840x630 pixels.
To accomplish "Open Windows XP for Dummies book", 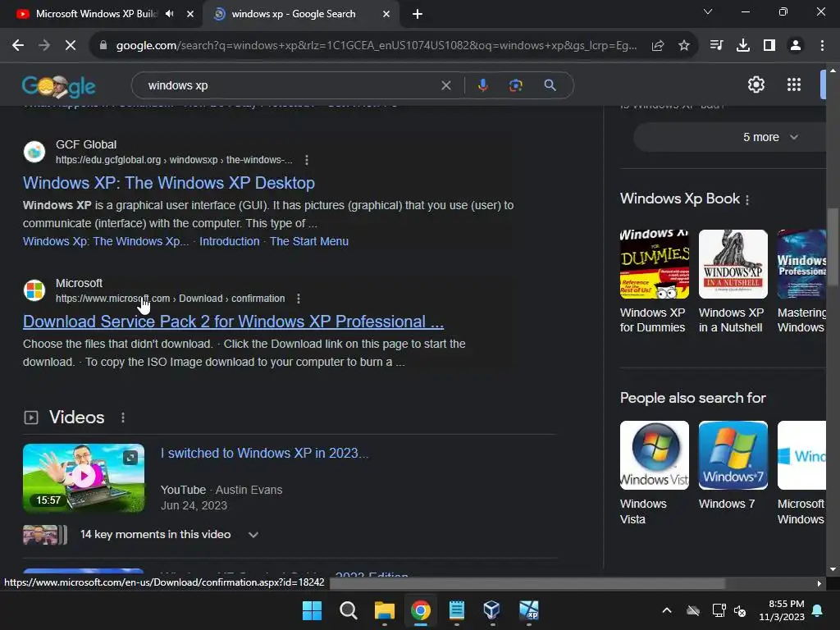I will [654, 282].
